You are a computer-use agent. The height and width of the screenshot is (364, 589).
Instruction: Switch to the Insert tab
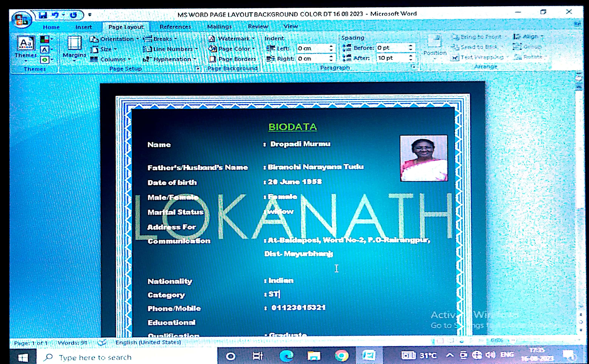pyautogui.click(x=83, y=27)
